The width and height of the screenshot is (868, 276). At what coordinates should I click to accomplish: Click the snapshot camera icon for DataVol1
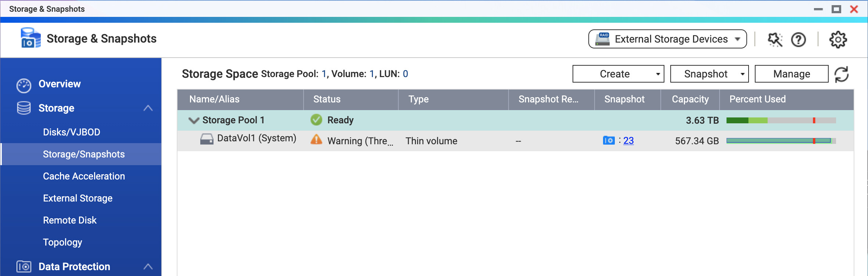point(609,141)
